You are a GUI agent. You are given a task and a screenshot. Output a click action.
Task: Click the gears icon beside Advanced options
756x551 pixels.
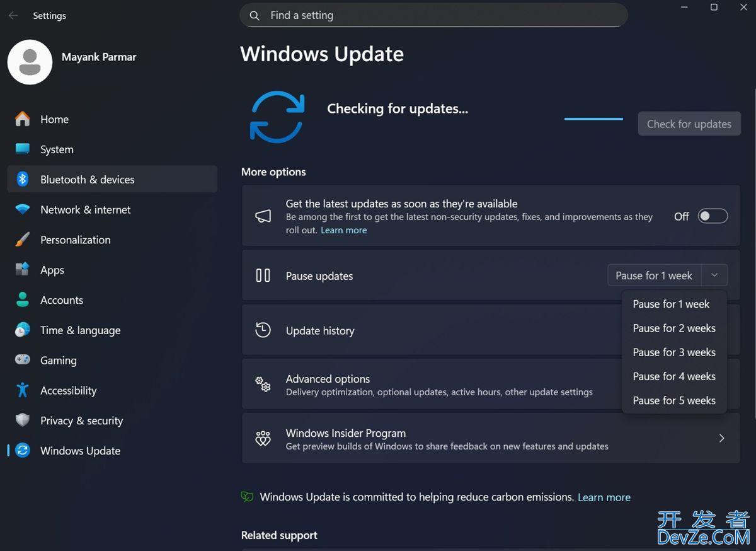pos(263,385)
